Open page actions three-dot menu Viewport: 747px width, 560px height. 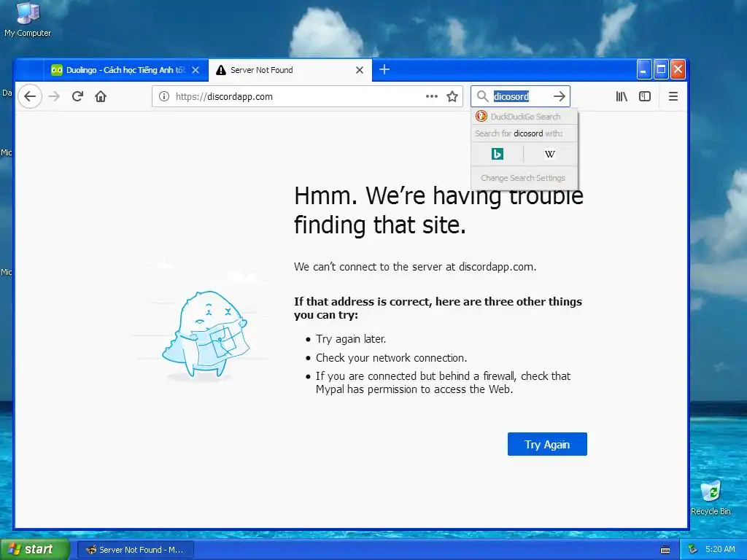point(432,97)
